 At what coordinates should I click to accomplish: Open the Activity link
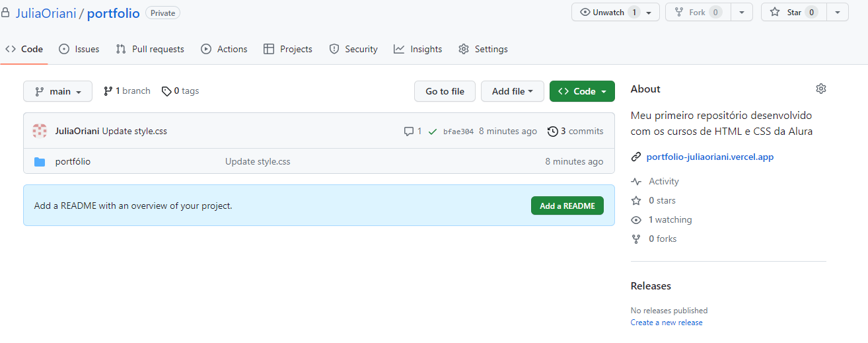point(664,181)
